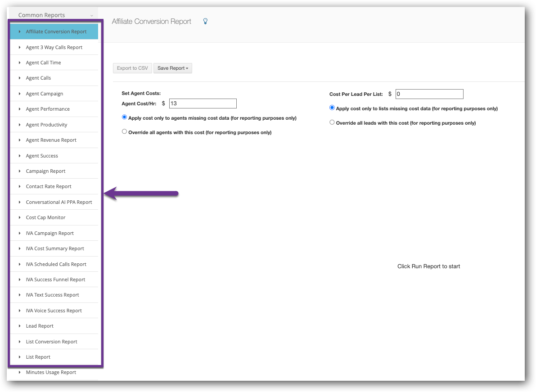
Task: Click the lightbulb help icon beside the title
Action: [x=205, y=21]
